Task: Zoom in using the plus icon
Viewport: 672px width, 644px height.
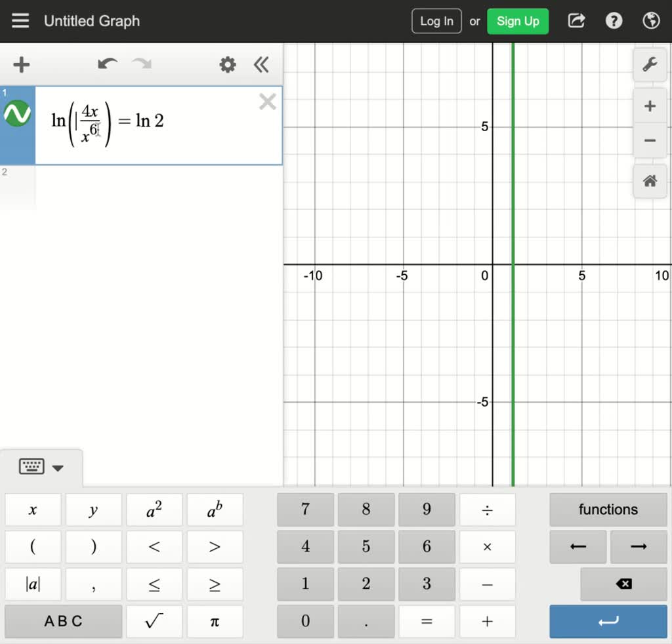Action: (649, 106)
